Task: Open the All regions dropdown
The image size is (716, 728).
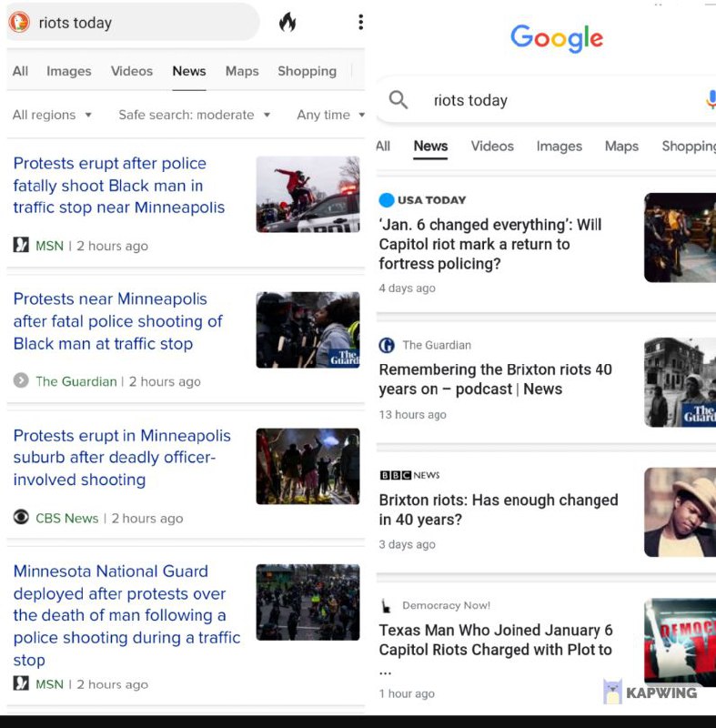Action: click(52, 115)
